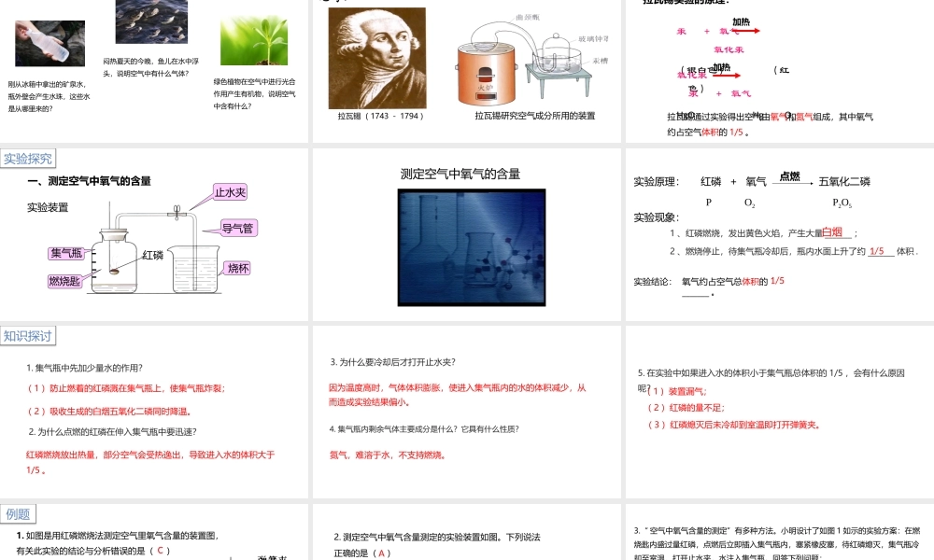Click the 实验现象 label
The height and width of the screenshot is (560, 934).
(x=656, y=217)
